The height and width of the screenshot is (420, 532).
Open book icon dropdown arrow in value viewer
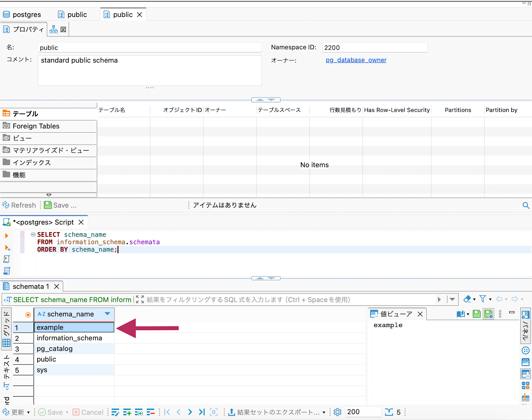pos(468,314)
